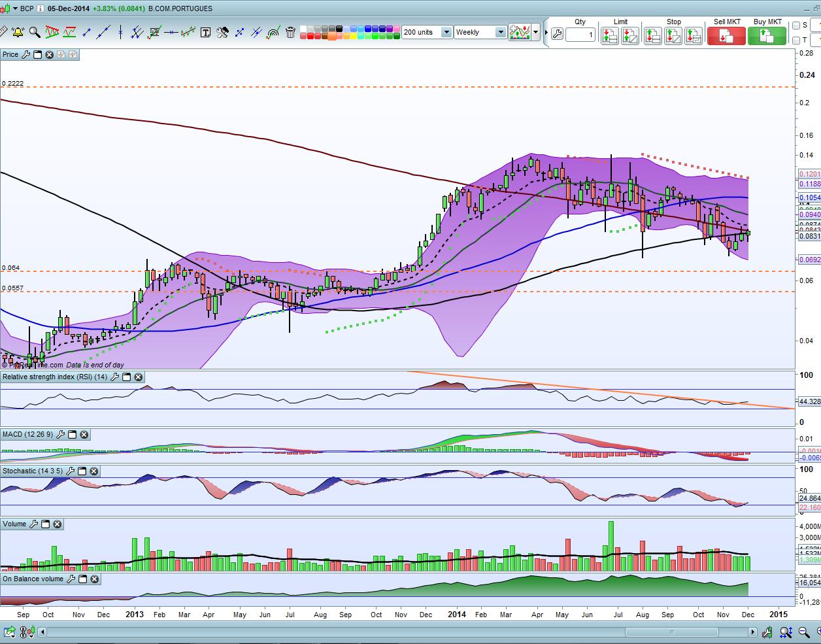Click the Qty input field
This screenshot has height=644, width=821.
click(580, 35)
